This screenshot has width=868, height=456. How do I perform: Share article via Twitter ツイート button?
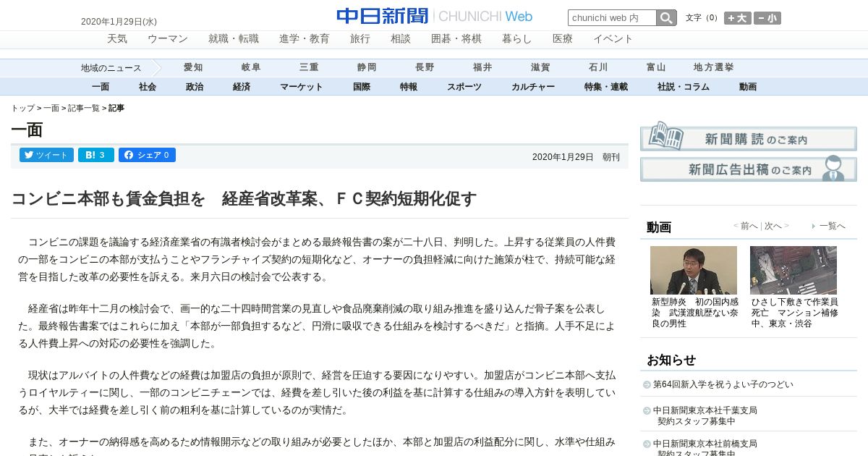[46, 155]
